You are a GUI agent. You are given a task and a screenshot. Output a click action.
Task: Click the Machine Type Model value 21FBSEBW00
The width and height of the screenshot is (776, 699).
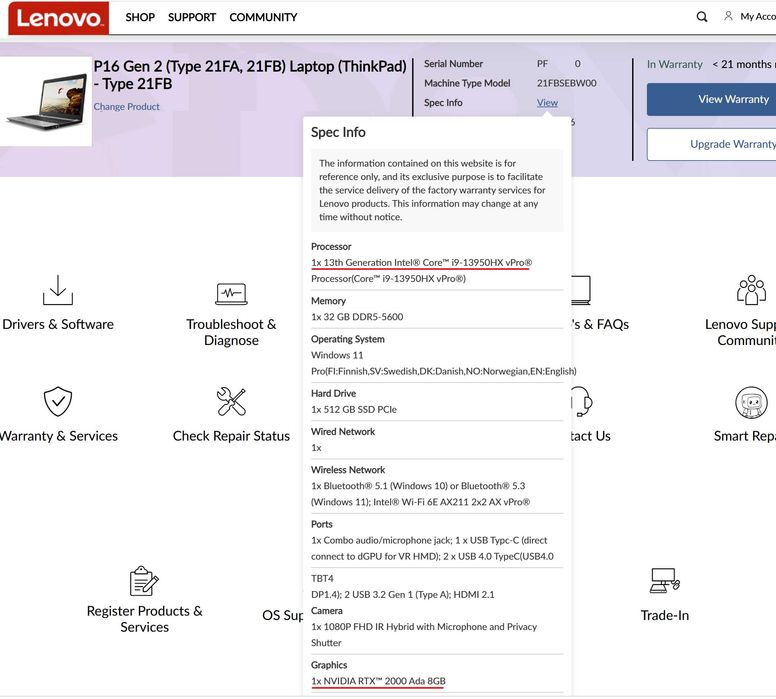[567, 83]
